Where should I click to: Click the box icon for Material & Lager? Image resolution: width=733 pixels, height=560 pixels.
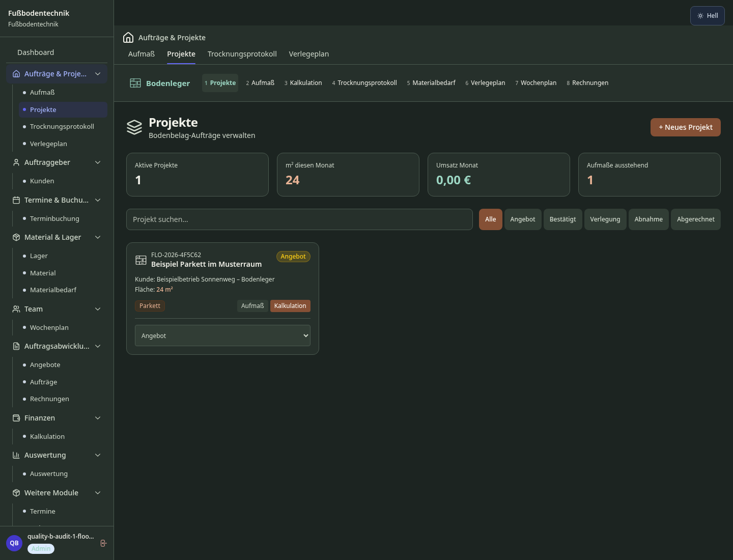16,237
